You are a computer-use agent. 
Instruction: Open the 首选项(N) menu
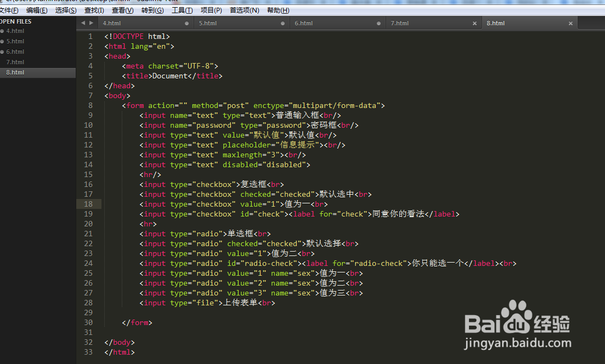(245, 10)
